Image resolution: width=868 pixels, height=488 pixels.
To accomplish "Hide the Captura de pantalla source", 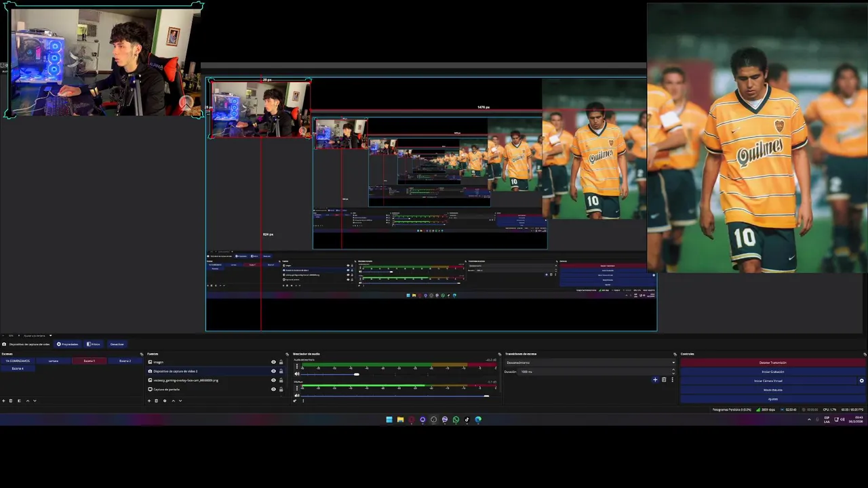I will point(273,389).
